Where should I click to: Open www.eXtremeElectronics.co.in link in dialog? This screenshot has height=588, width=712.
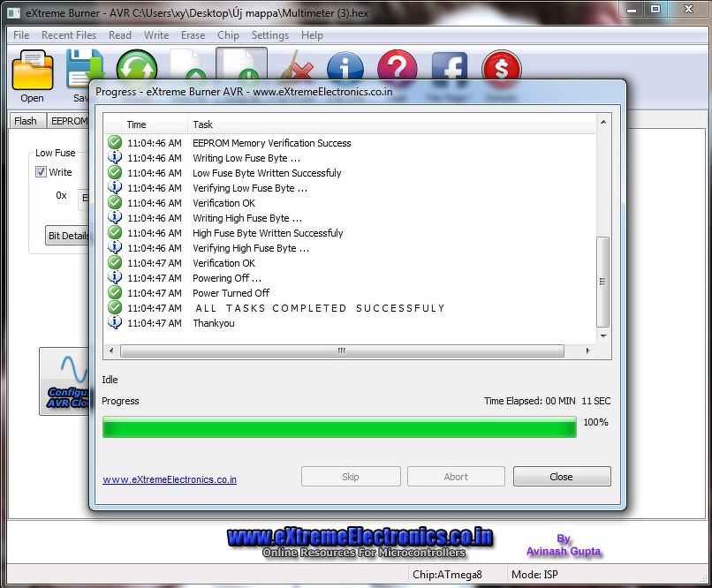coord(170,479)
